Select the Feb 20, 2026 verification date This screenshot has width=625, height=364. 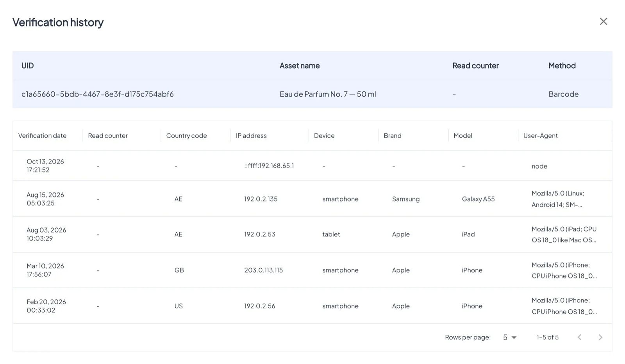[x=46, y=306]
